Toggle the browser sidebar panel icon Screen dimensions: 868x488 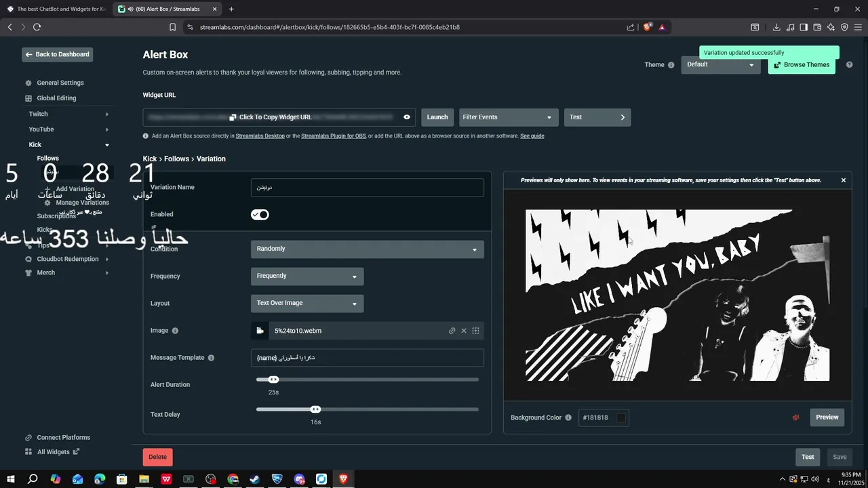[804, 27]
